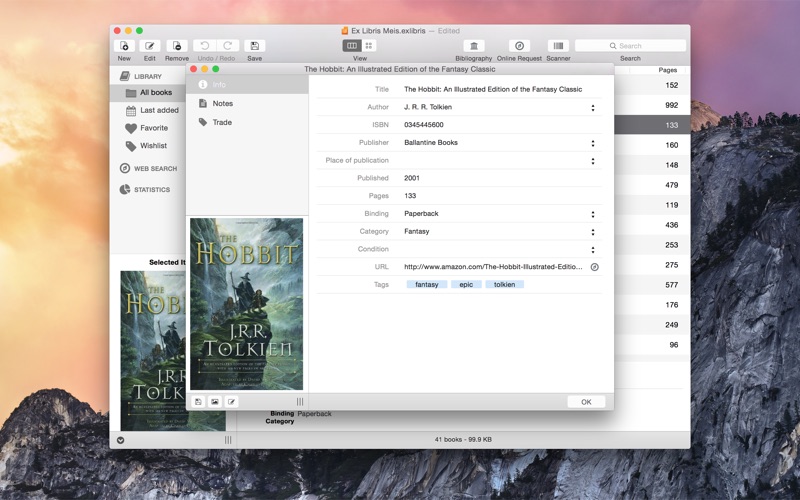The height and width of the screenshot is (500, 800).
Task: Open URL in browser compass icon
Action: (x=594, y=267)
